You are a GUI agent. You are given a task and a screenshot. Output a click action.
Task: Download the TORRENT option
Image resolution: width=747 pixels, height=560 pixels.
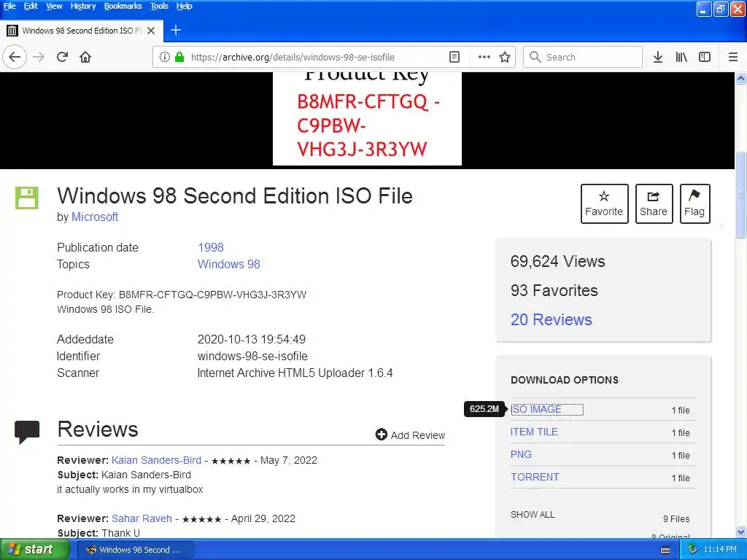point(535,477)
